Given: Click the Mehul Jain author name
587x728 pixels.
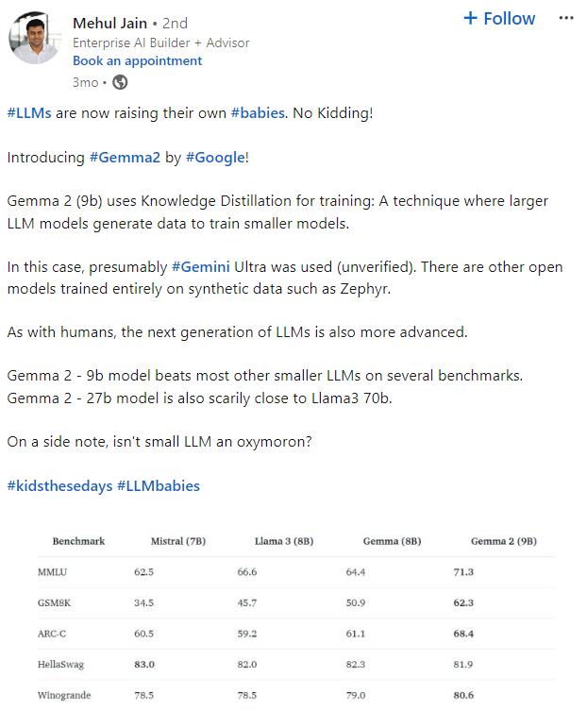Looking at the screenshot, I should point(109,23).
